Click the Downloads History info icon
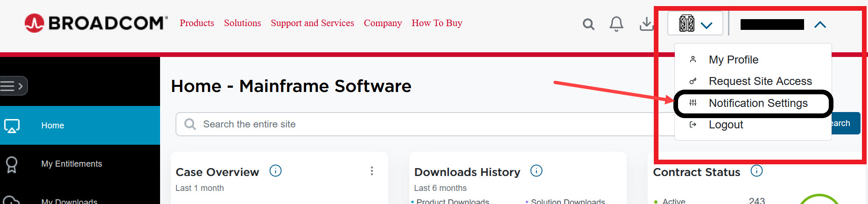This screenshot has height=204, width=868. click(536, 171)
